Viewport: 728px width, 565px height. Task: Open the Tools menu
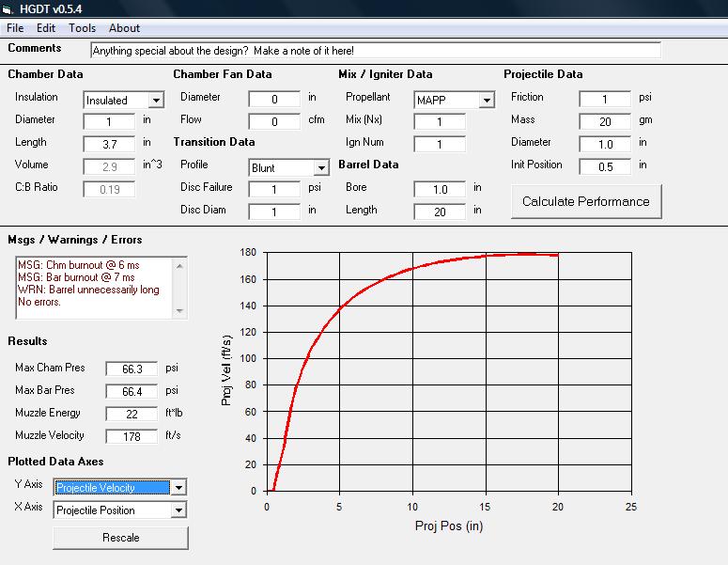click(x=82, y=28)
